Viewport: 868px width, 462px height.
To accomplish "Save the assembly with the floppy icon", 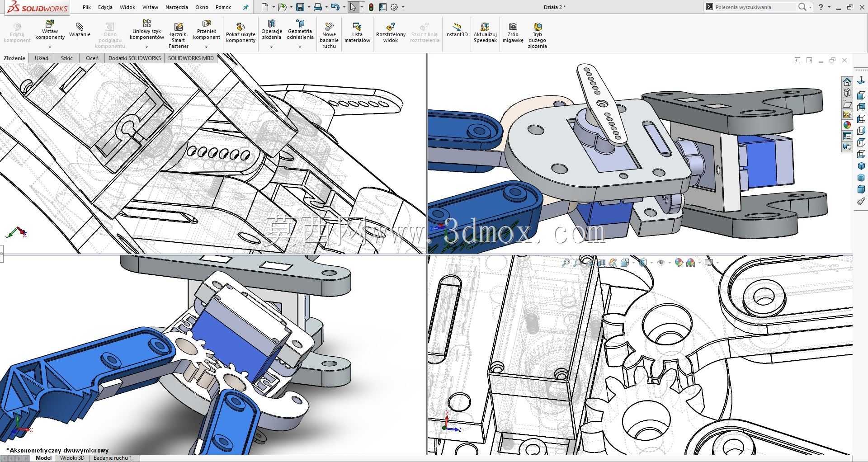I will (300, 7).
